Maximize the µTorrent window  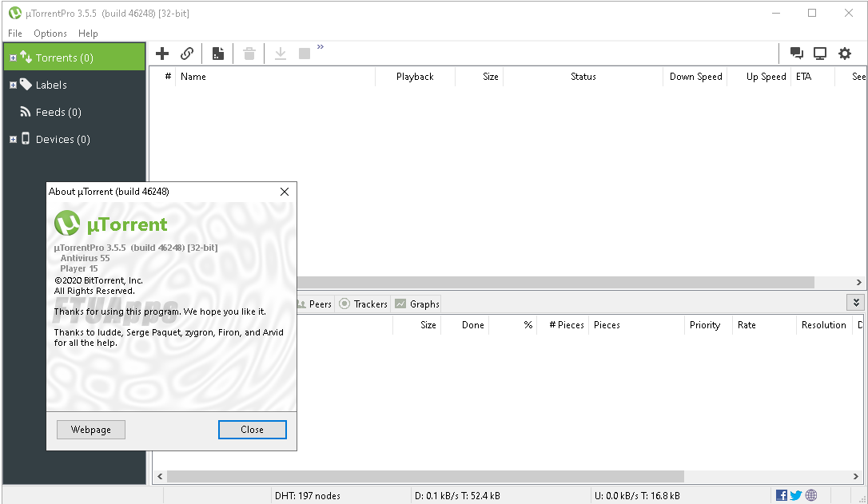pos(812,13)
